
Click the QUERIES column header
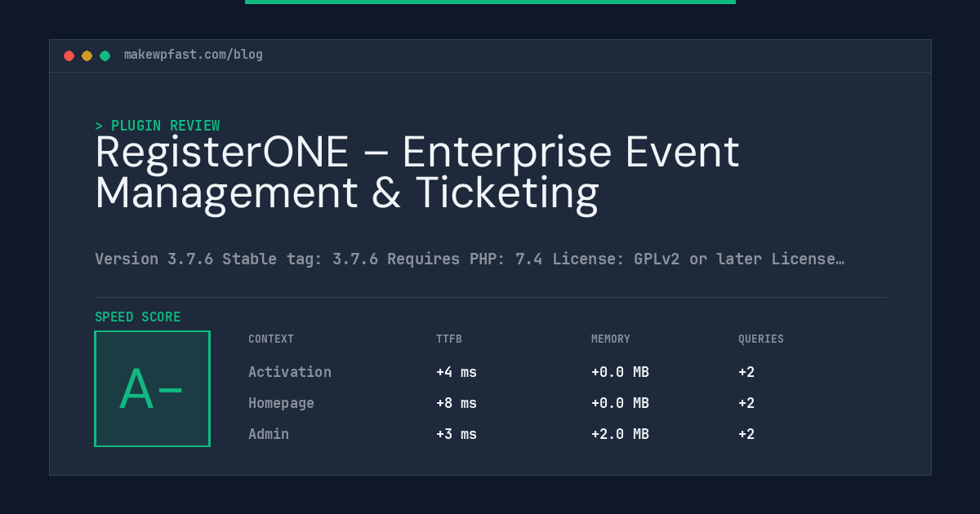click(761, 339)
